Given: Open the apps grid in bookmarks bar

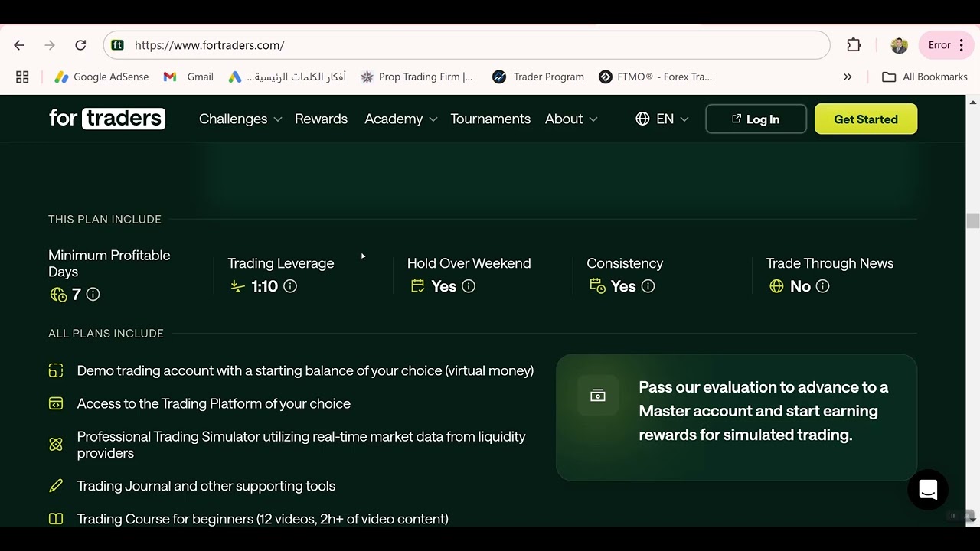Looking at the screenshot, I should [x=22, y=77].
